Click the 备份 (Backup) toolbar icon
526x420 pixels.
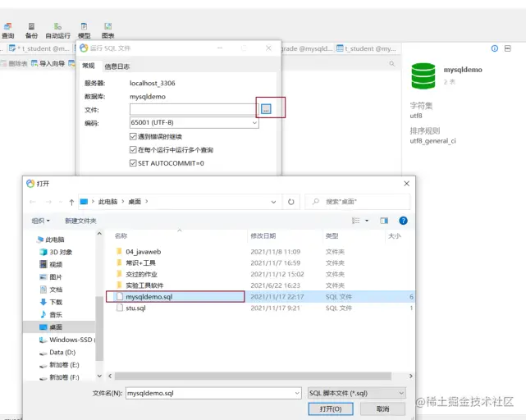[31, 30]
